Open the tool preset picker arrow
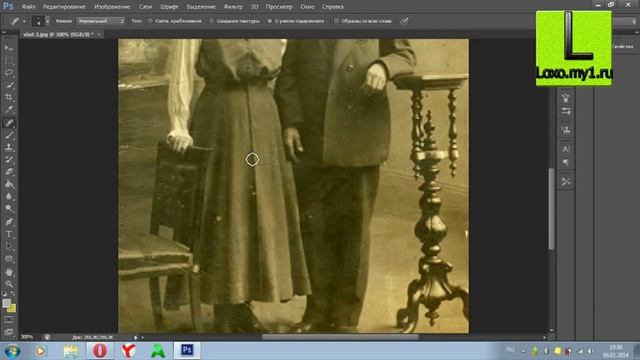This screenshot has width=640, height=360. (x=24, y=21)
